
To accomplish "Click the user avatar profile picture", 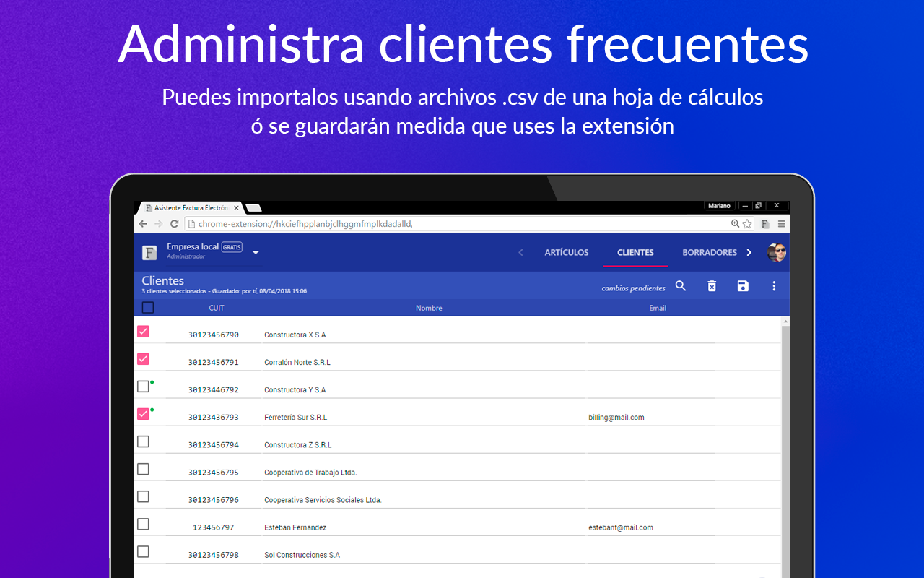I will (x=776, y=253).
